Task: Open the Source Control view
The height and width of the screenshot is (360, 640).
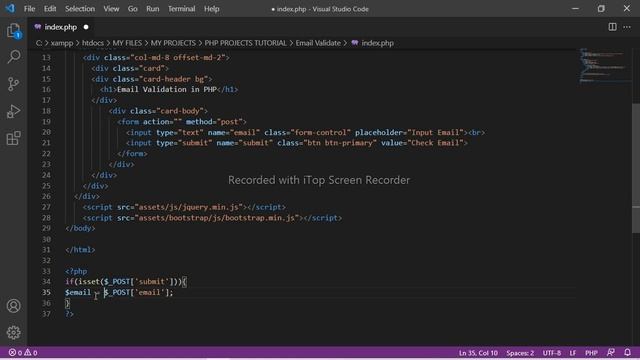Action: (x=13, y=84)
